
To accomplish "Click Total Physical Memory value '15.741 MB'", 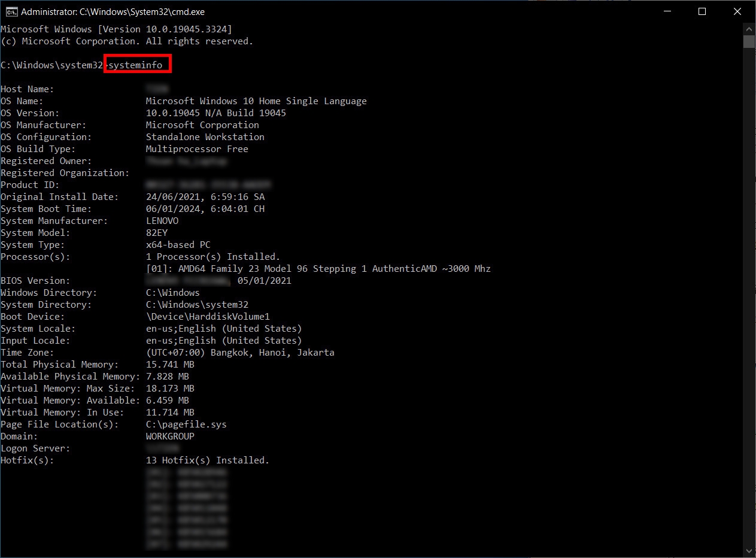I will [x=170, y=365].
